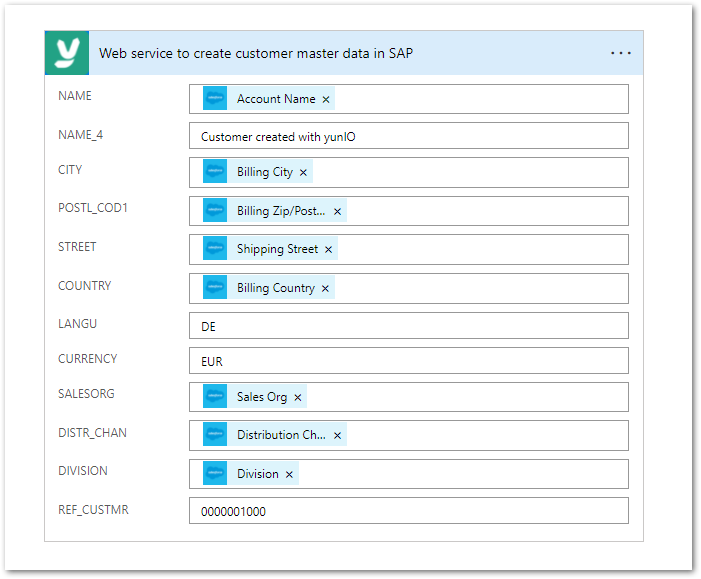
Task: Click the Salesforce icon beside Billing Country
Action: 215,287
